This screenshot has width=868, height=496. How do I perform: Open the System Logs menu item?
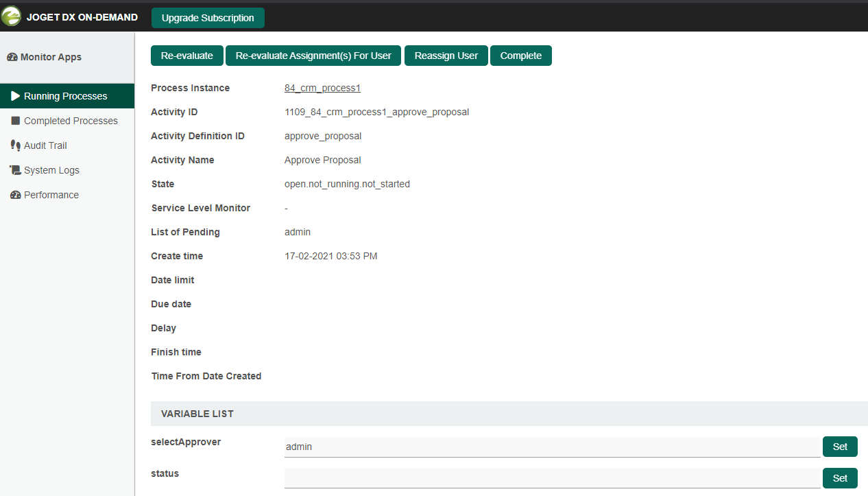click(51, 170)
